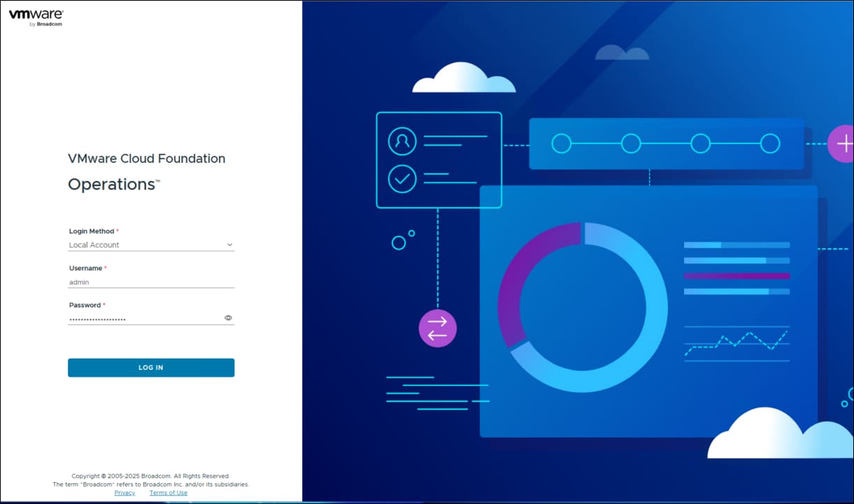The image size is (854, 504).
Task: Open the Login Method dropdown
Action: [x=151, y=245]
